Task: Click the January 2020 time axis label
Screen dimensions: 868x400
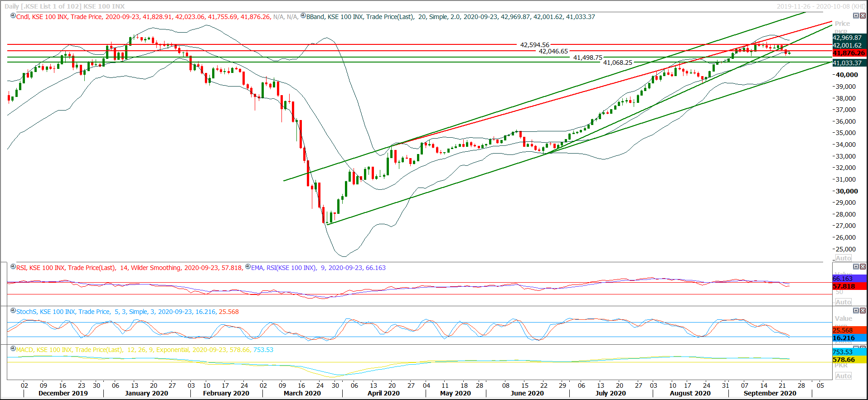Action: tap(146, 393)
